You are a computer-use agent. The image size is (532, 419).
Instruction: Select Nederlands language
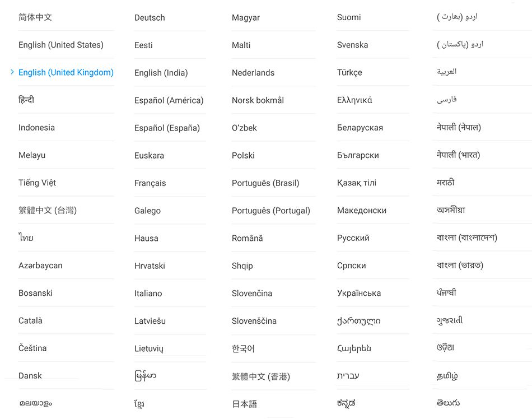(253, 73)
